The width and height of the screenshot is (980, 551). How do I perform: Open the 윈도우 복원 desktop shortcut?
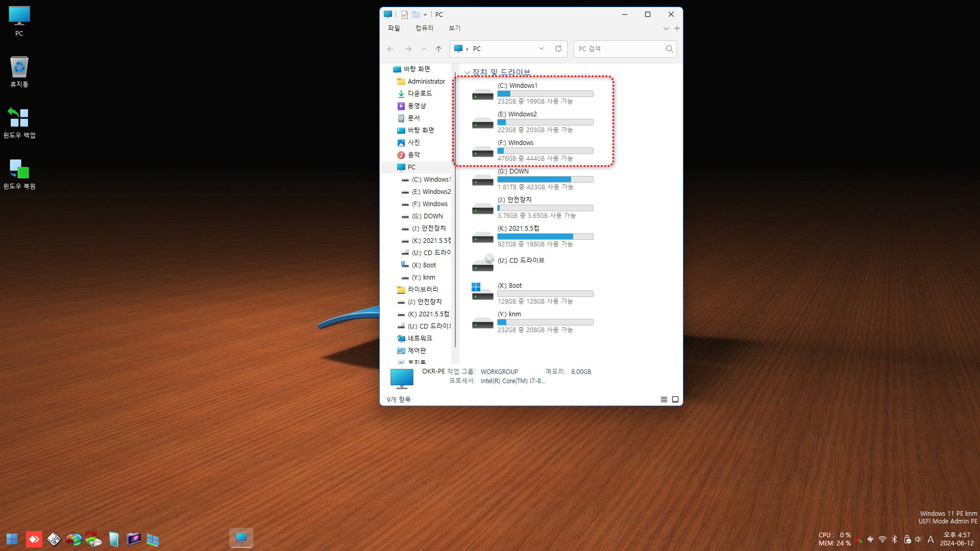tap(19, 174)
